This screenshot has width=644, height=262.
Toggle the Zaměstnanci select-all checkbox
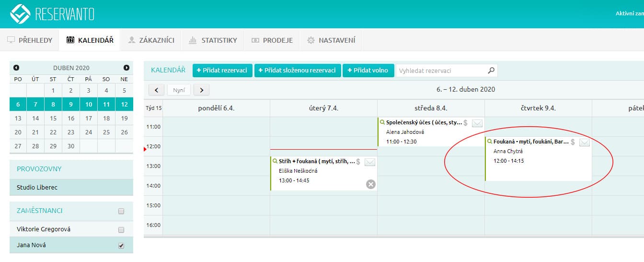[x=121, y=211]
